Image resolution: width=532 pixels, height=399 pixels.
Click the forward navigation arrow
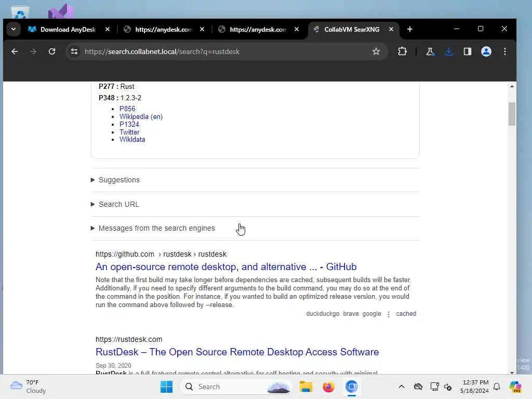[33, 51]
